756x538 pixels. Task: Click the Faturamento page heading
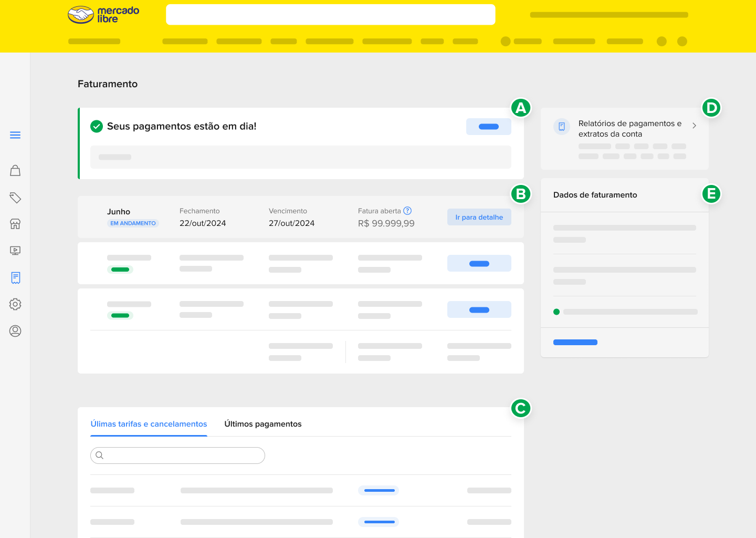[x=108, y=84]
